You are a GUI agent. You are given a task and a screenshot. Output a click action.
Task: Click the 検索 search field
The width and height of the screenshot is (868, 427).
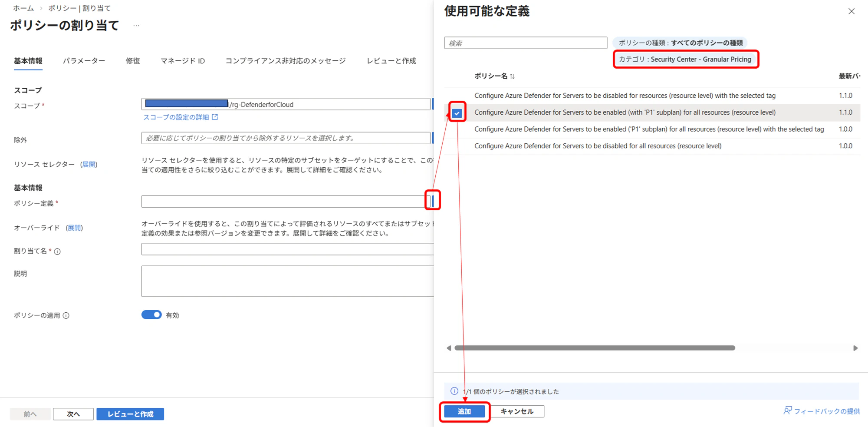click(x=526, y=43)
